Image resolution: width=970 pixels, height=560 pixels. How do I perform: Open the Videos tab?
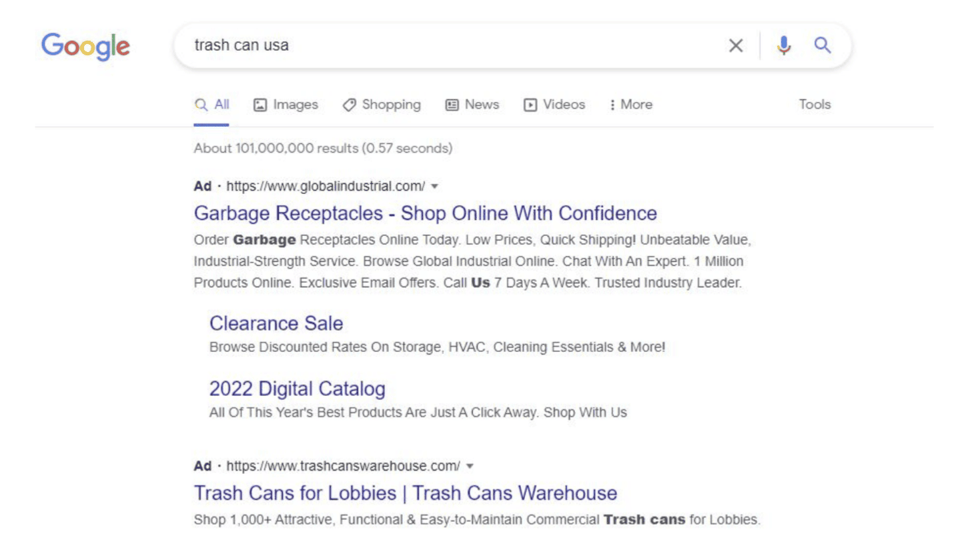(x=554, y=105)
